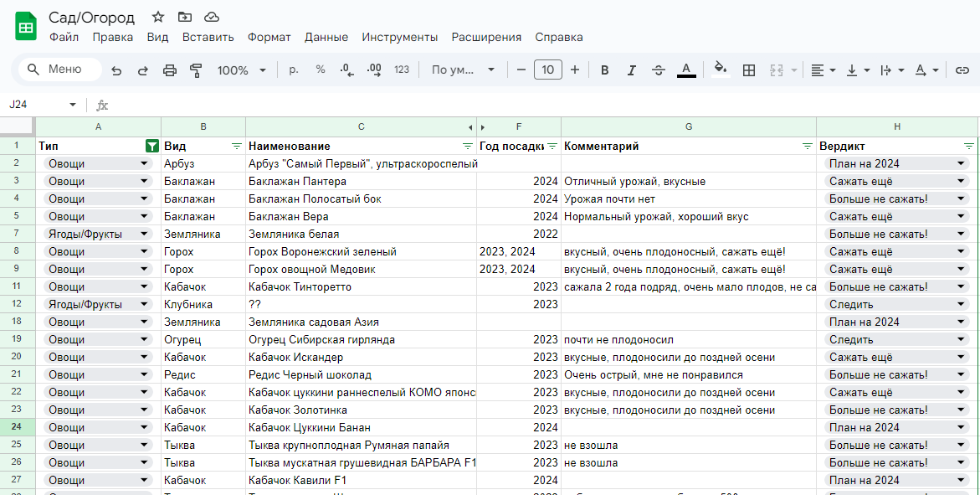Undo the last action
Viewport: 980px width, 495px height.
coord(118,70)
